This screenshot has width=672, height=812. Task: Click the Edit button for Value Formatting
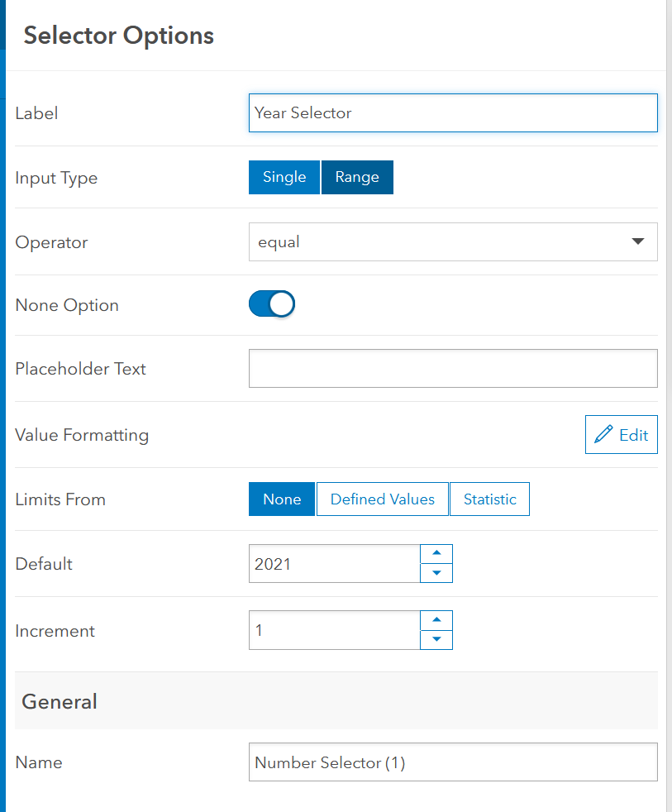coord(622,434)
